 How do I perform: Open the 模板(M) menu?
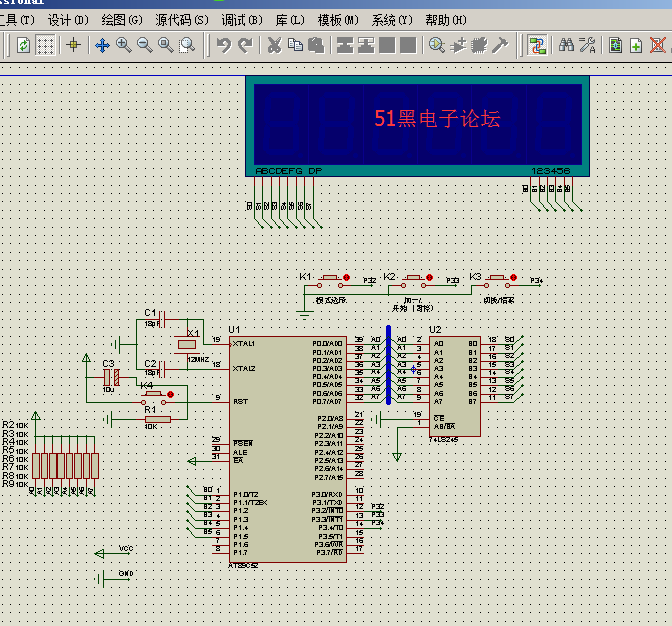[x=338, y=20]
